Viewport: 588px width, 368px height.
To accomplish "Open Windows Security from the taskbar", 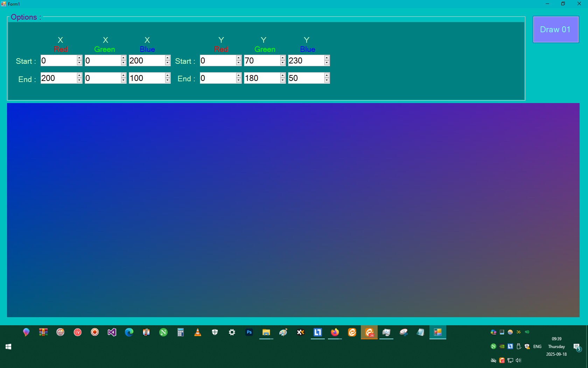I will [x=215, y=332].
